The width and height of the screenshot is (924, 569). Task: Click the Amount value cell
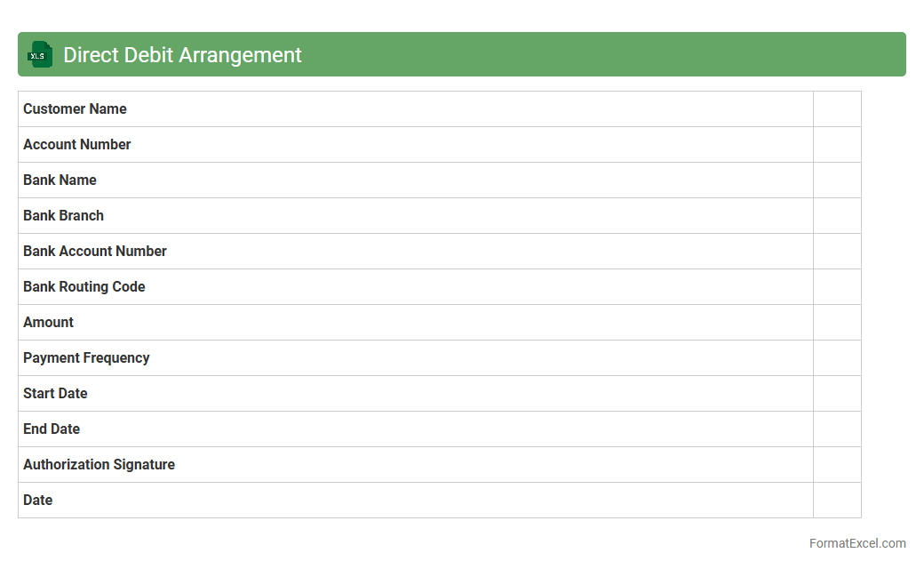click(x=837, y=323)
